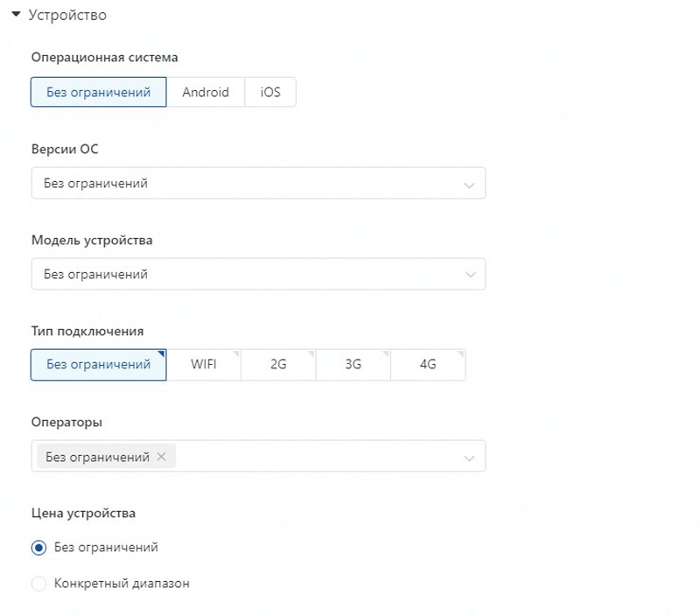The height and width of the screenshot is (616, 700).
Task: Choose iOS operating system
Action: click(x=270, y=92)
